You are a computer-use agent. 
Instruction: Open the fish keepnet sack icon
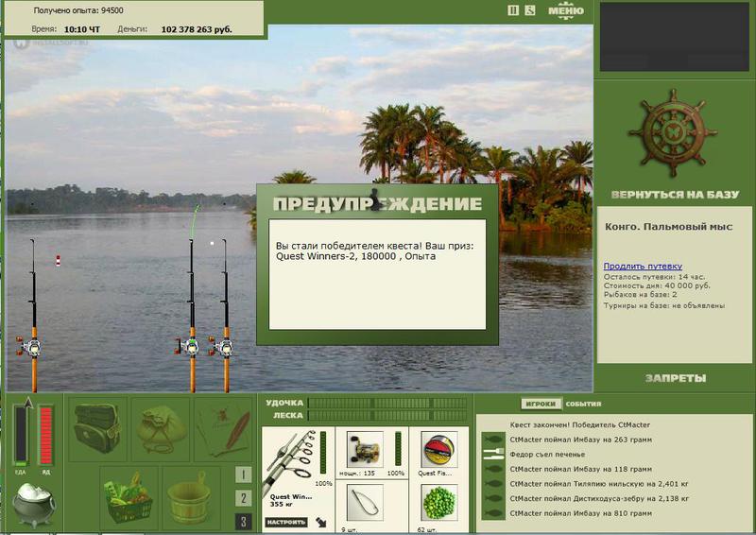(x=161, y=429)
